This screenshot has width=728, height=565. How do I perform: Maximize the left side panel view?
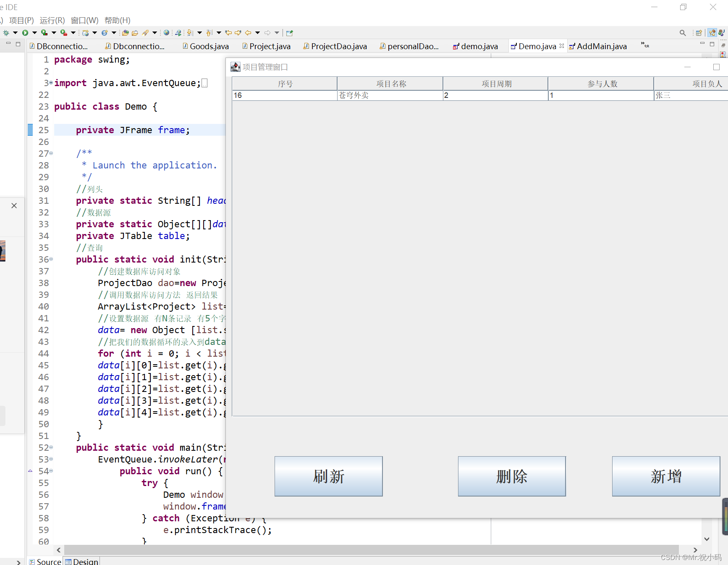point(18,44)
